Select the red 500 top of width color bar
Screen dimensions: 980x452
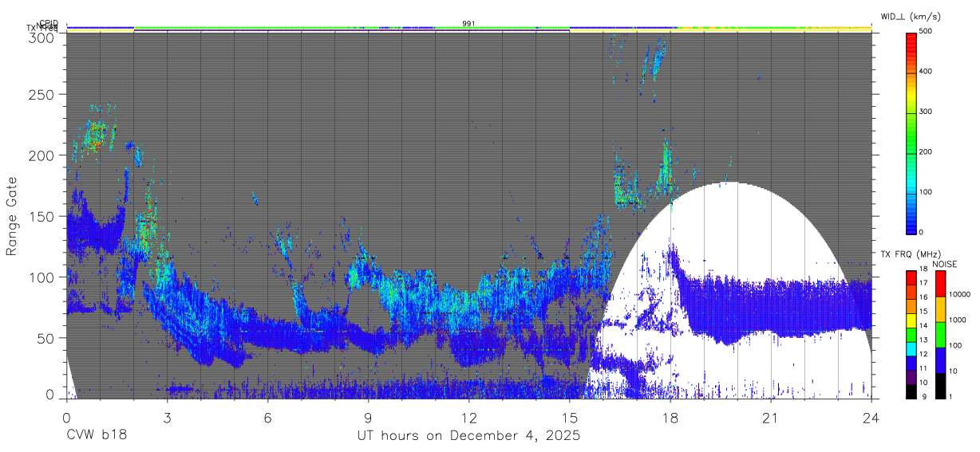(911, 35)
